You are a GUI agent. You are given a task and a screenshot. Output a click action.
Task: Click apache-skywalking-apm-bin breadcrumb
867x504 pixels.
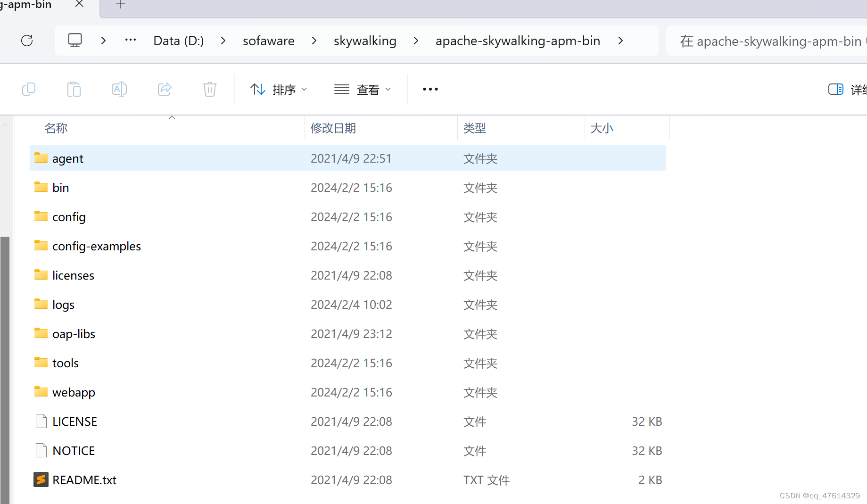click(518, 41)
